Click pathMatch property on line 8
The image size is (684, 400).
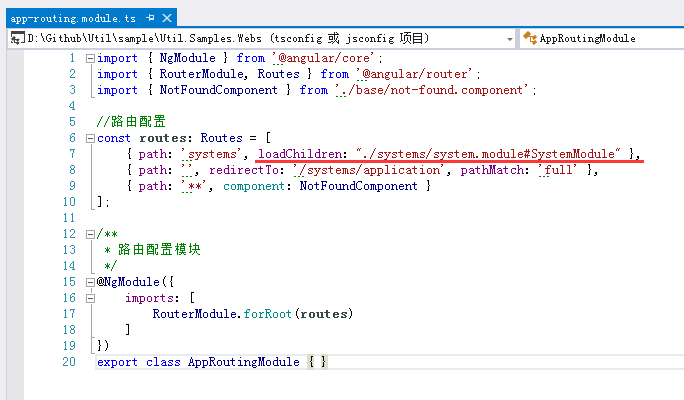tap(492, 170)
